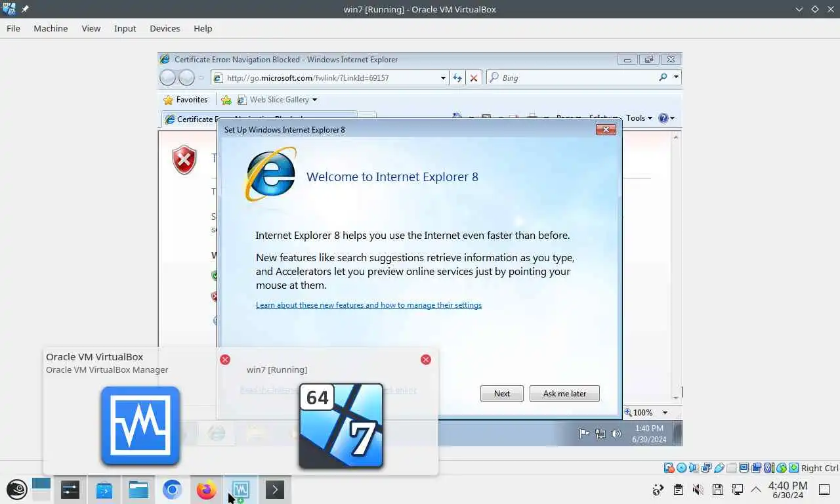Image resolution: width=840 pixels, height=504 pixels.
Task: Open the IE Help question mark icon
Action: click(x=663, y=118)
